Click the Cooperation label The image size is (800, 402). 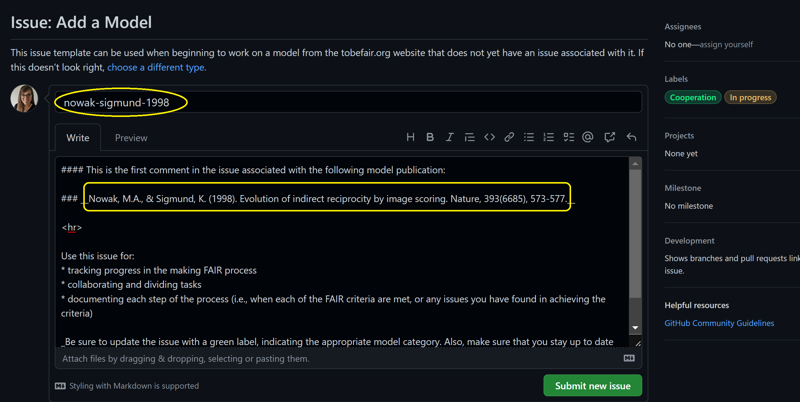click(x=693, y=97)
